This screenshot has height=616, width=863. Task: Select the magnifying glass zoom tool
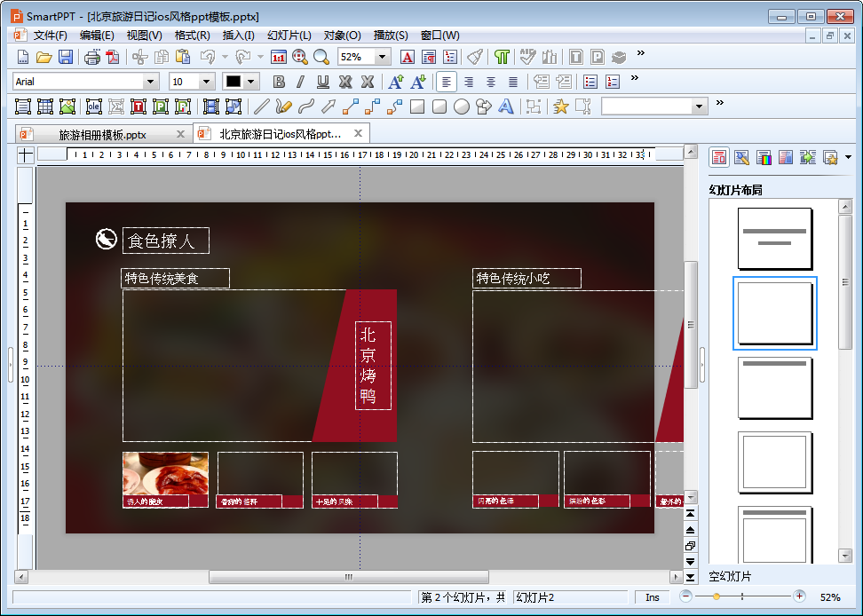pos(321,57)
